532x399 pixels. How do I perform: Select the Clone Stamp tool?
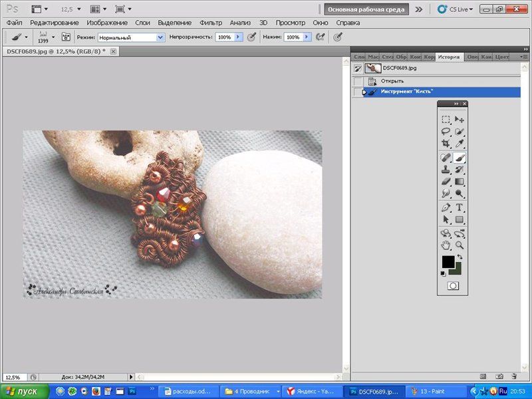pos(446,170)
